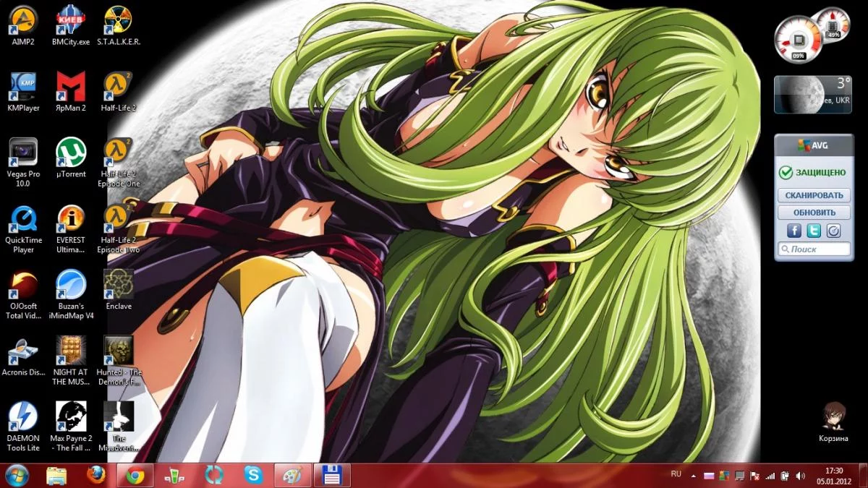Click the СКАНИРОВАТЬ scan button
This screenshot has height=488, width=868.
(x=814, y=195)
